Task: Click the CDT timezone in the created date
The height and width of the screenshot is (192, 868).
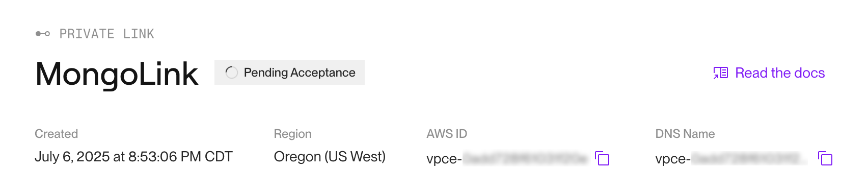Action: click(219, 157)
